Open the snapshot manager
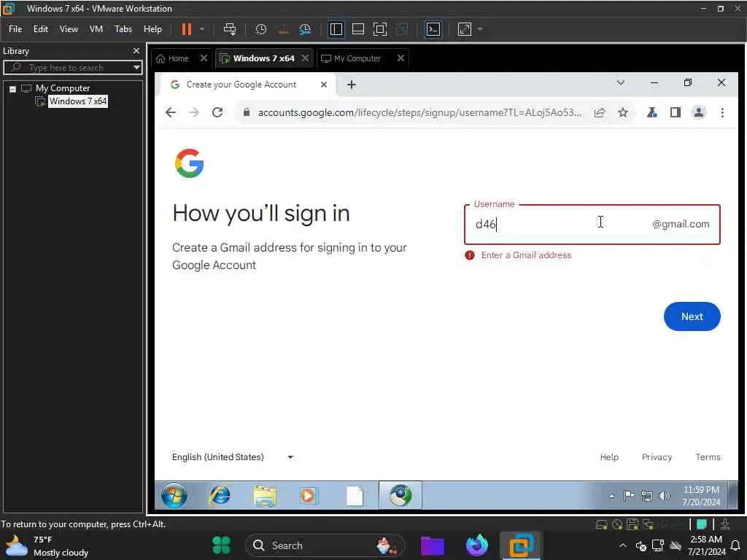747x560 pixels. (x=305, y=29)
